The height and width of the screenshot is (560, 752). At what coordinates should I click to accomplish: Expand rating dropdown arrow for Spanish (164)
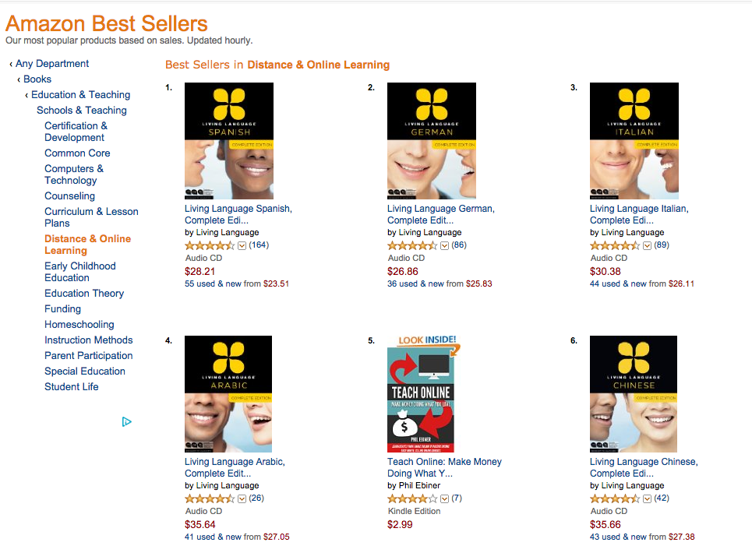pos(242,246)
